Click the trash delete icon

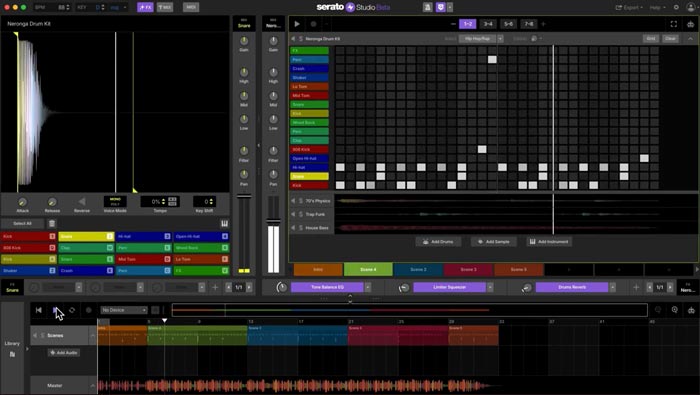(x=52, y=223)
